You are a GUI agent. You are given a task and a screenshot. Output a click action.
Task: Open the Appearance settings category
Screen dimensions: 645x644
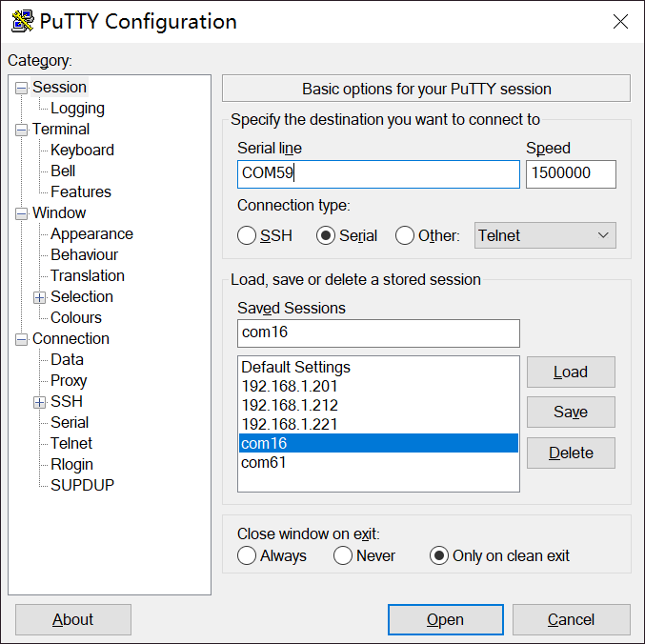[91, 234]
